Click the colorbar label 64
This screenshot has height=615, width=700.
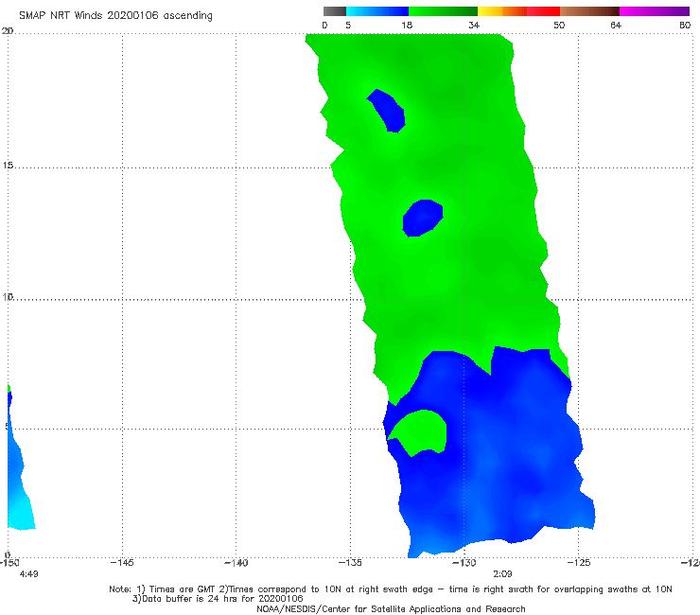point(616,26)
